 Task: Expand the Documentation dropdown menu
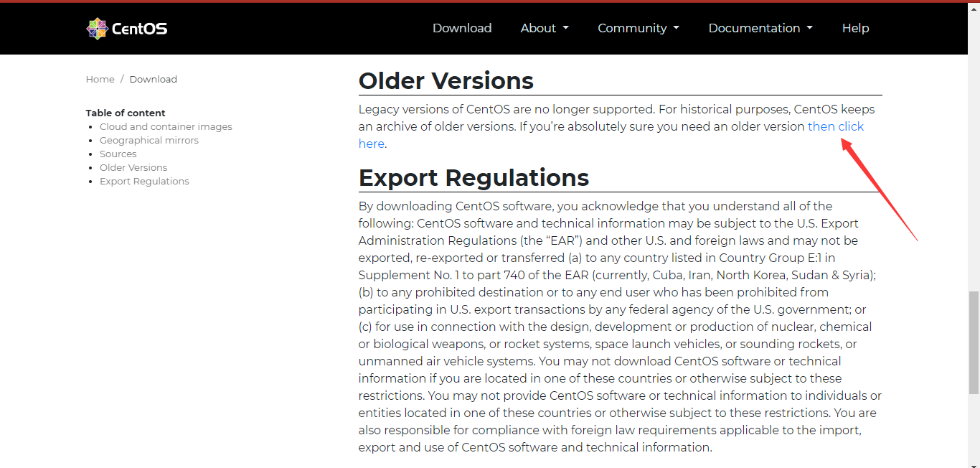coord(760,28)
